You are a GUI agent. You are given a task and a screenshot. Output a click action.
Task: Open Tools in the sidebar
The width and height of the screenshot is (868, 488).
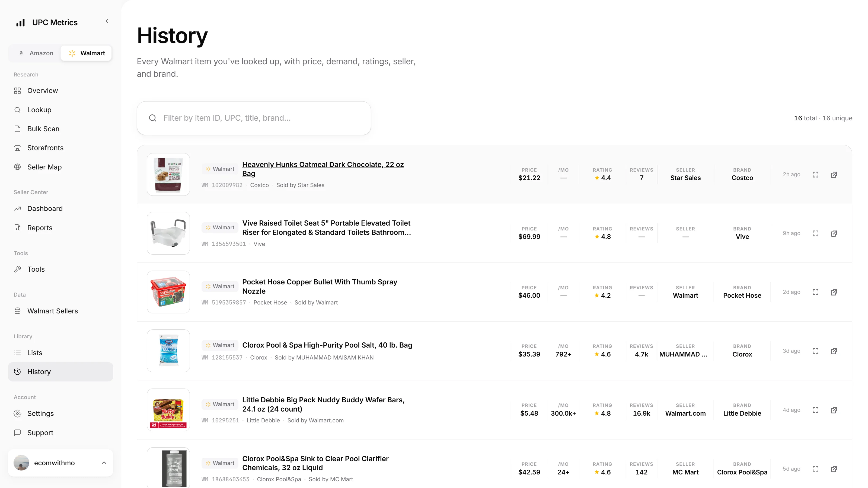point(60,269)
